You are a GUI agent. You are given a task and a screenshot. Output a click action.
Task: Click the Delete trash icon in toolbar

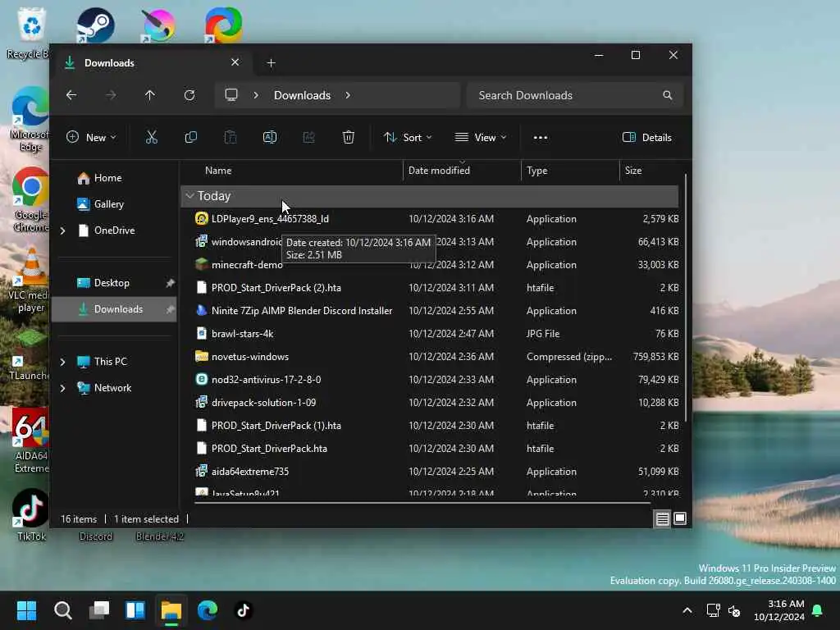tap(348, 138)
